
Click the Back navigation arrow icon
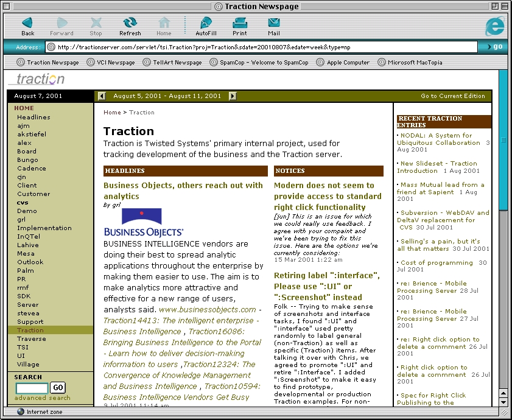(x=27, y=24)
